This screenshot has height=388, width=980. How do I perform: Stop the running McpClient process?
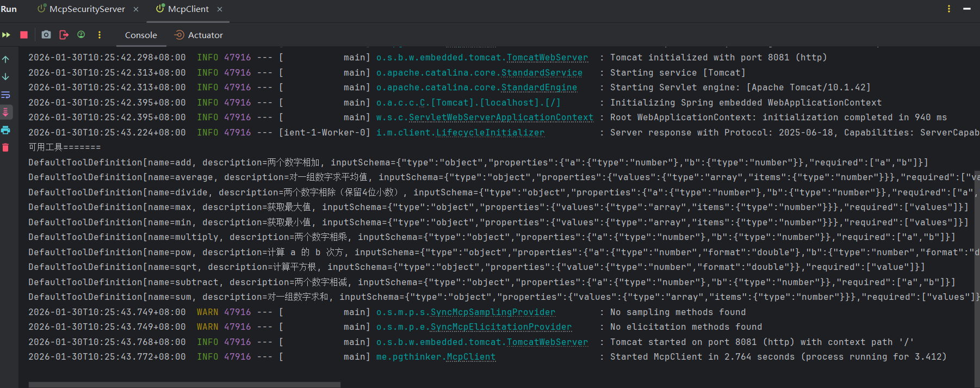[x=24, y=35]
